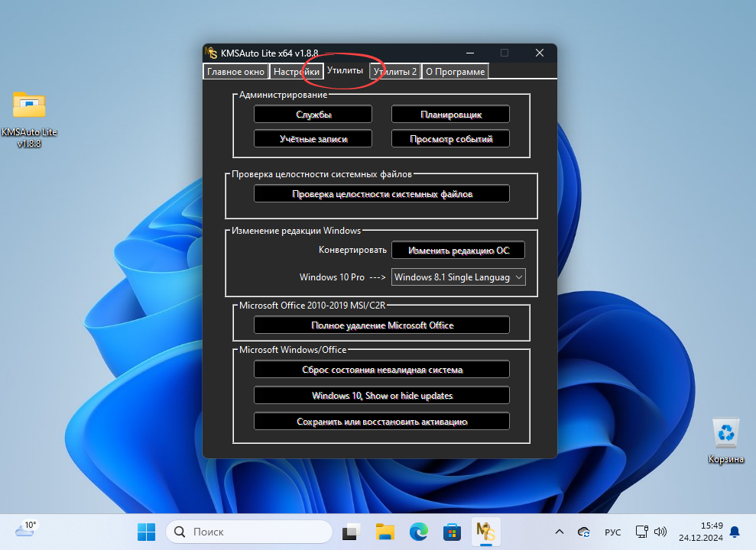Click the Windows Start button
This screenshot has width=756, height=550.
[x=146, y=532]
